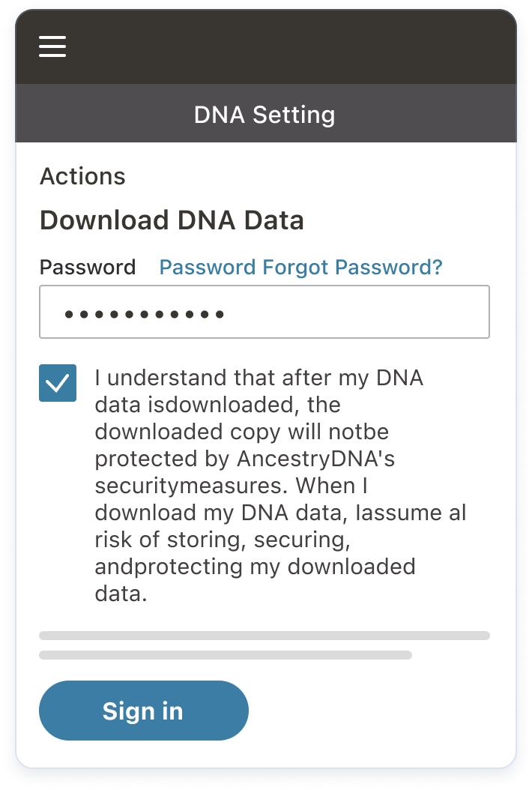Open the hamburger navigation menu
This screenshot has width=532, height=790.
click(52, 46)
